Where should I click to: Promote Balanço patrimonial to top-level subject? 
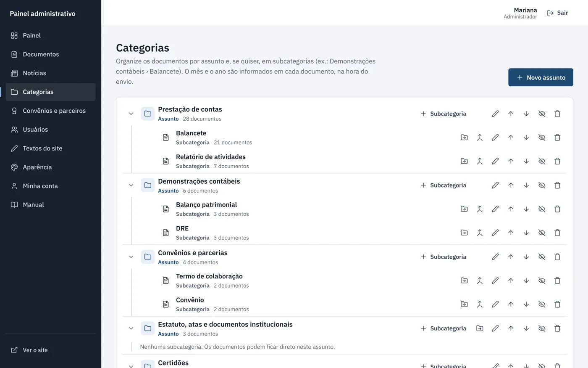[x=480, y=209]
